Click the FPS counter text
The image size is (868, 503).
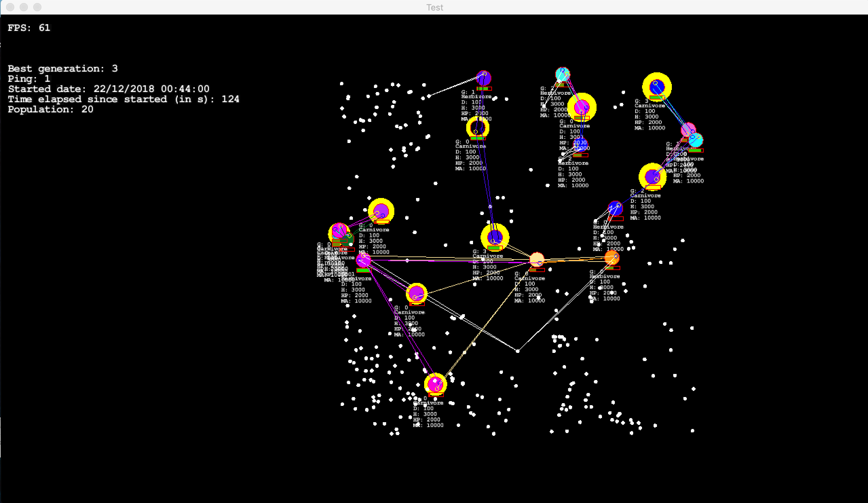tap(29, 28)
